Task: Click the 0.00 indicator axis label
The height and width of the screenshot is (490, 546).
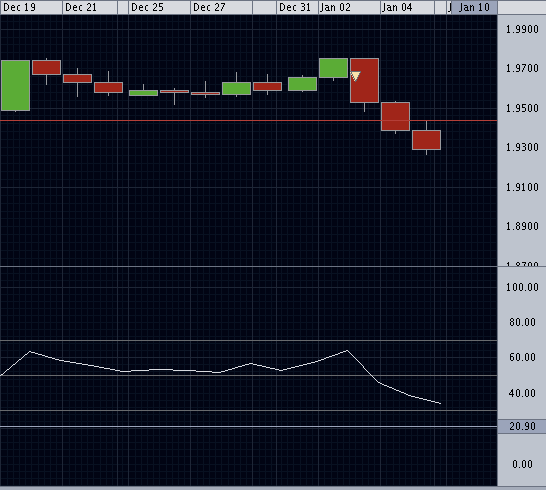Action: click(x=522, y=464)
